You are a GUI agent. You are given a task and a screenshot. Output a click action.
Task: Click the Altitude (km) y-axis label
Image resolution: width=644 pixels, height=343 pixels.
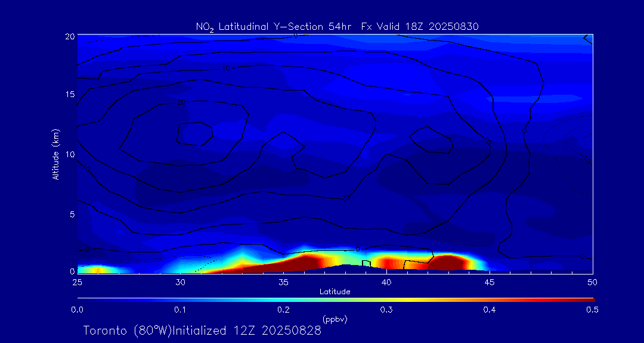coord(55,154)
